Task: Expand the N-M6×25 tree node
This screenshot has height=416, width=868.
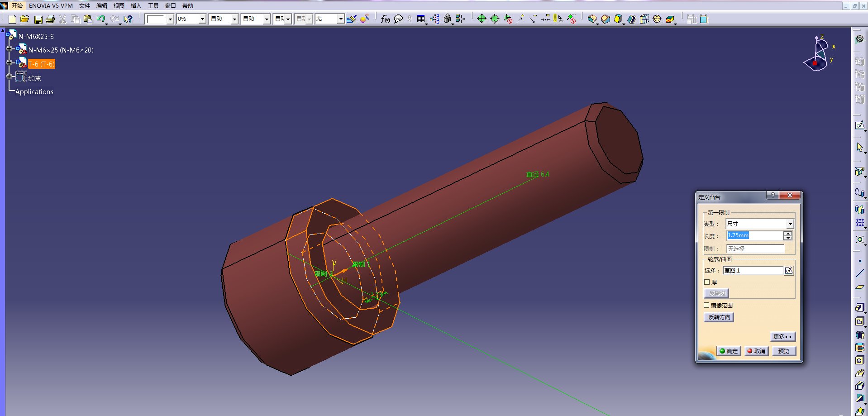Action: click(10, 48)
